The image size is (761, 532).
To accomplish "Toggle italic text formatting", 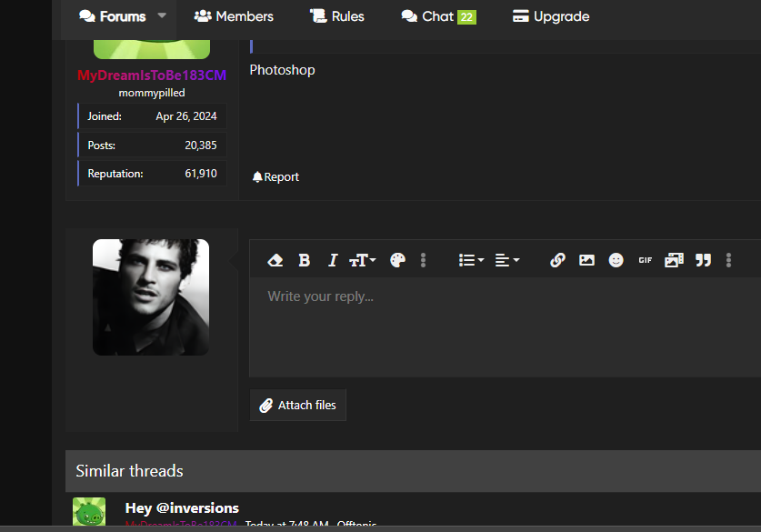I will (333, 260).
